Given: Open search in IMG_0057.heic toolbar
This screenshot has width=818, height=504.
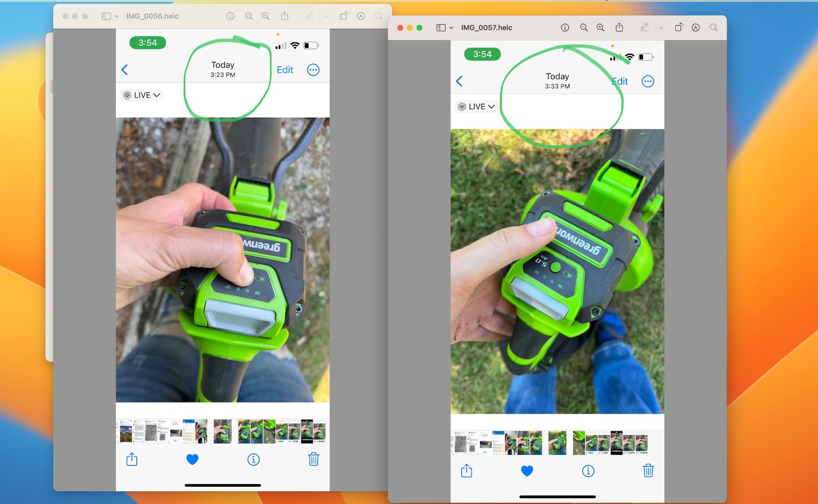Looking at the screenshot, I should pyautogui.click(x=714, y=28).
